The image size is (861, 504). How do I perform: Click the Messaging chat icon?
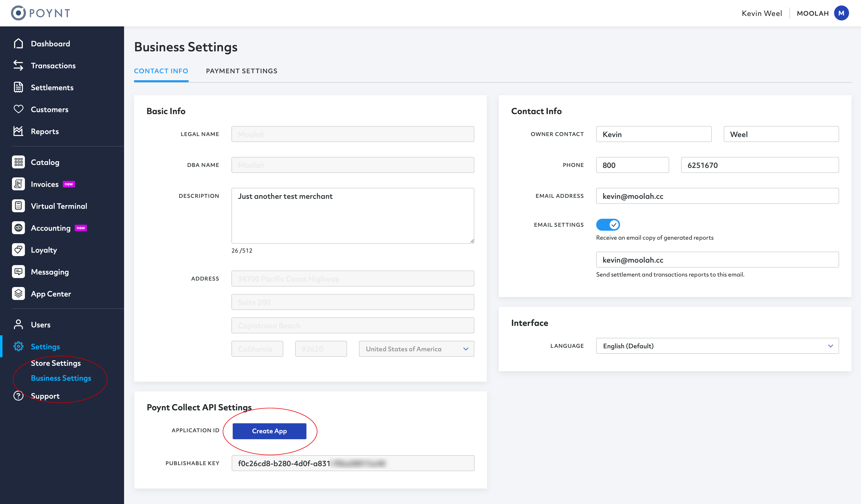[18, 271]
